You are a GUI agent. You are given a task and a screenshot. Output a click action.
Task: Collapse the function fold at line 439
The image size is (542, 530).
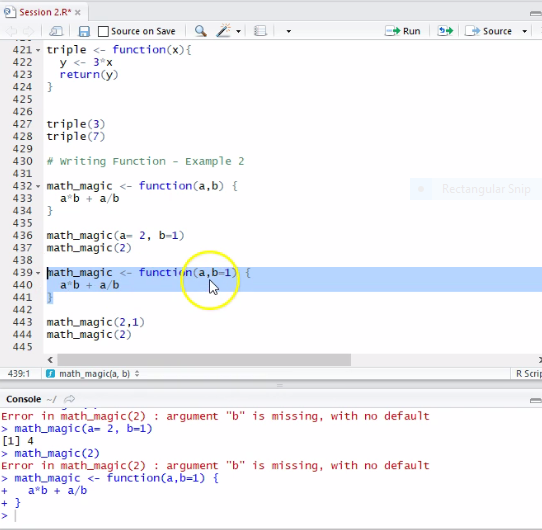coord(38,273)
